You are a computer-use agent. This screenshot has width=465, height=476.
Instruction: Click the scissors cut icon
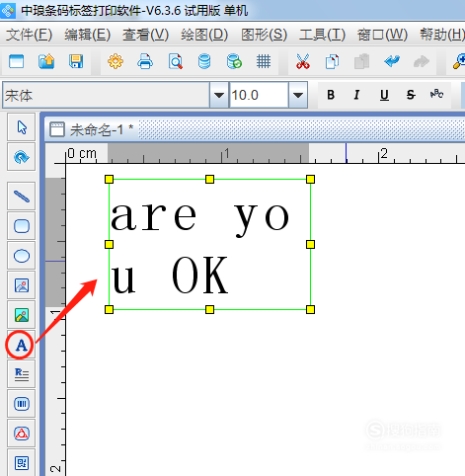[302, 61]
